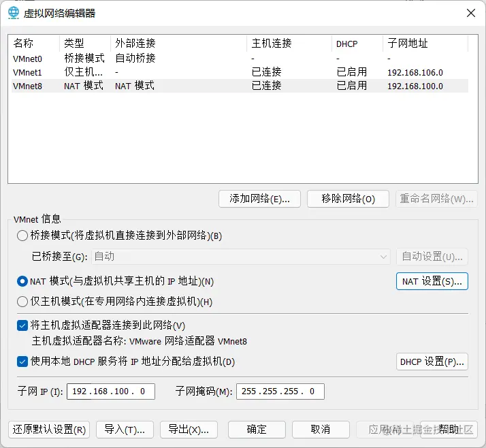This screenshot has width=486, height=448.
Task: Open the 已桥接至 dropdown
Action: 241,257
